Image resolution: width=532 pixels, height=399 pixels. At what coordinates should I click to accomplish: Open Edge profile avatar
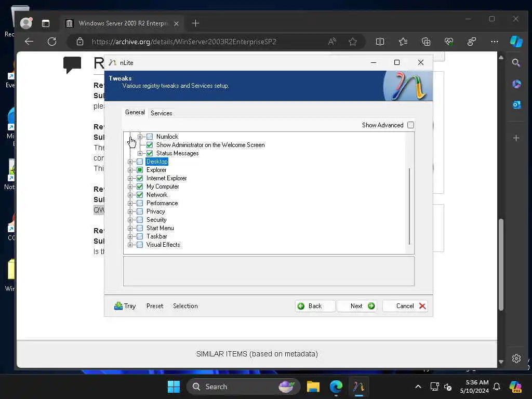click(x=26, y=23)
